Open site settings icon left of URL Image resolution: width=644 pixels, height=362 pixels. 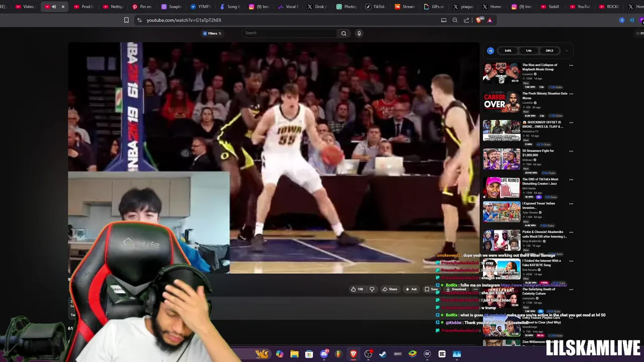pos(139,20)
